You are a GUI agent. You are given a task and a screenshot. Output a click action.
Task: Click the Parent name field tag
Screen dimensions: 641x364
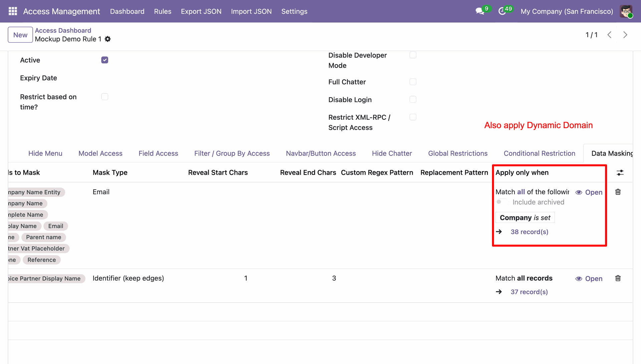coord(44,237)
